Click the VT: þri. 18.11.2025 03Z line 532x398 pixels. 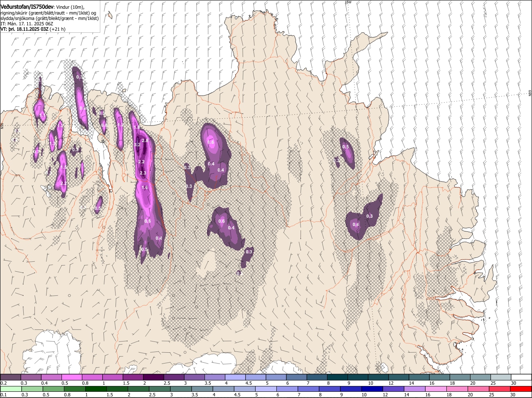(x=25, y=29)
